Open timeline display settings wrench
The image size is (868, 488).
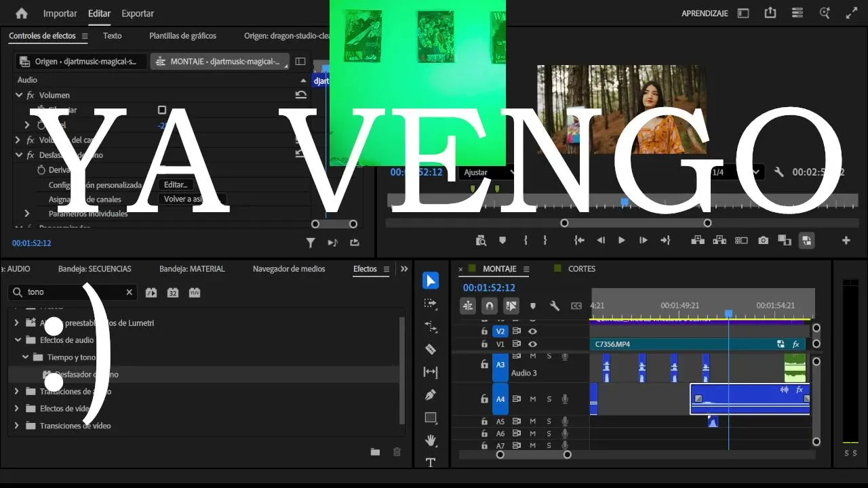coord(555,306)
